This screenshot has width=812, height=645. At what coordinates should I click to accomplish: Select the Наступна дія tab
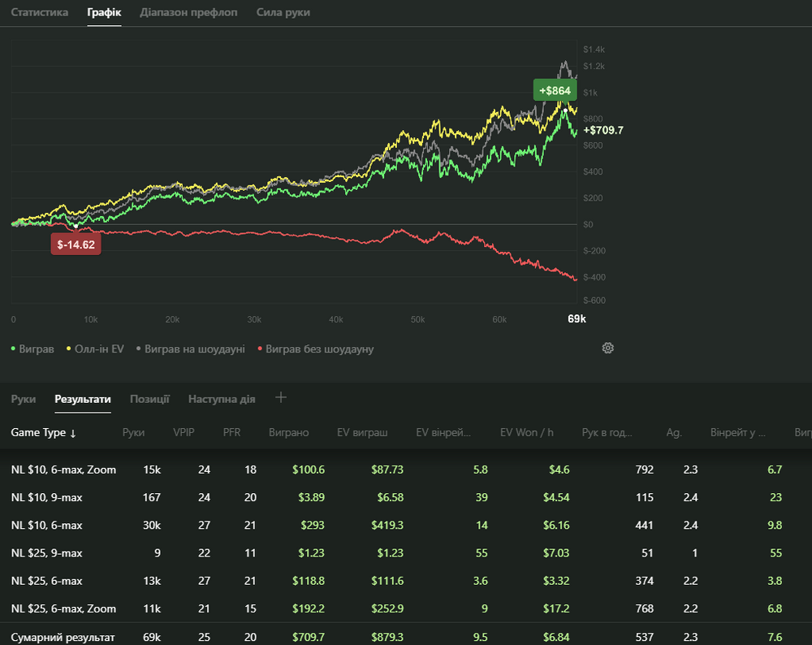(x=222, y=399)
